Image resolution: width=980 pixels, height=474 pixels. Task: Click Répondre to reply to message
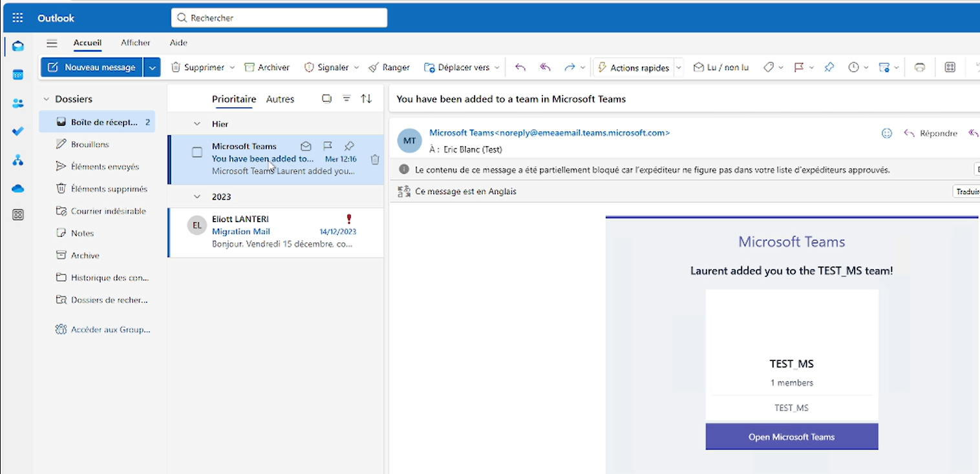click(x=931, y=133)
